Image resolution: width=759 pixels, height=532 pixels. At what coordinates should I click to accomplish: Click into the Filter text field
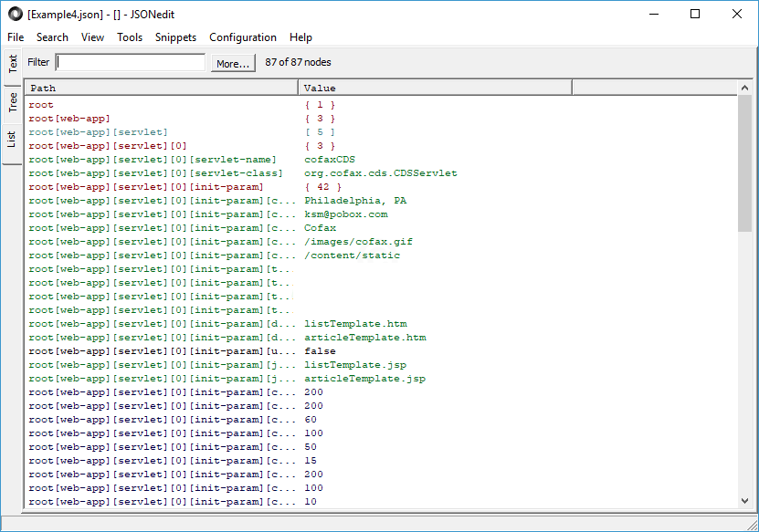click(x=131, y=62)
